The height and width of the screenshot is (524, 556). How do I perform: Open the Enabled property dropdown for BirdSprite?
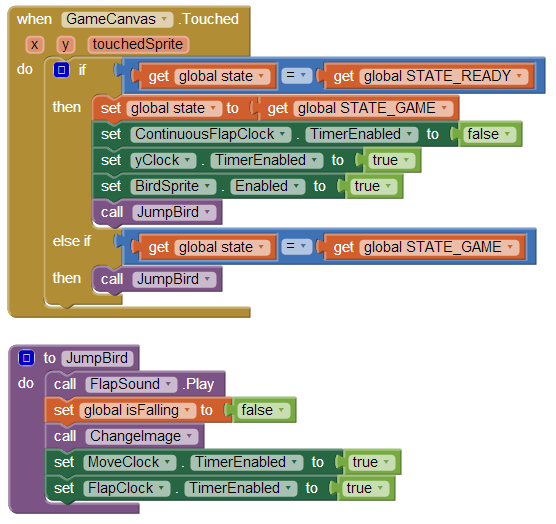click(x=268, y=186)
